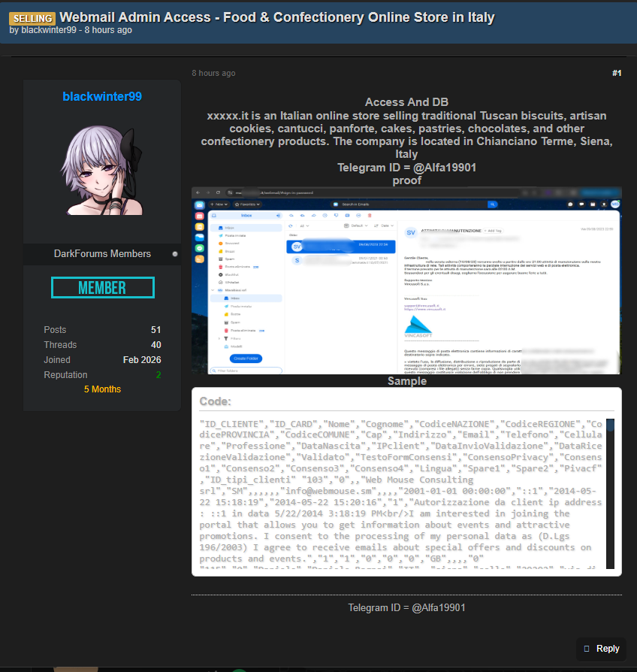
Task: Click the reply icon inside Reply button
Action: (x=587, y=649)
